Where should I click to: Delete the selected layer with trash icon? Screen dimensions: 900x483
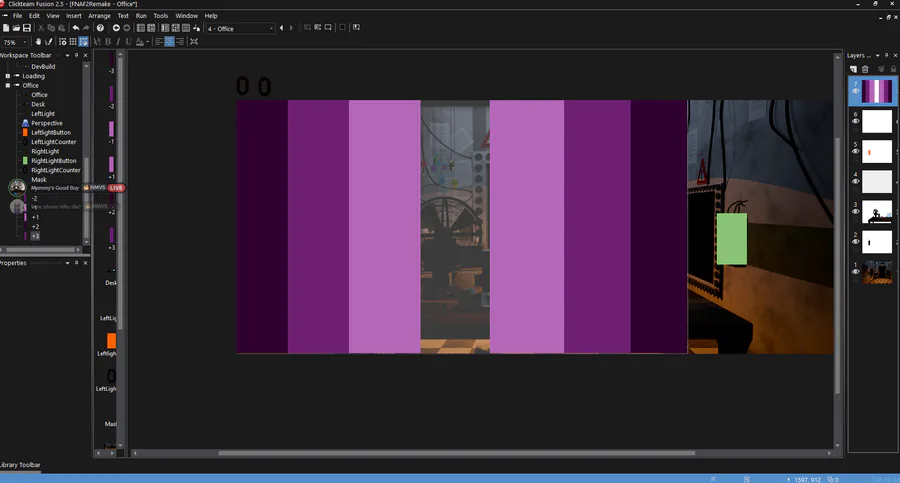865,69
